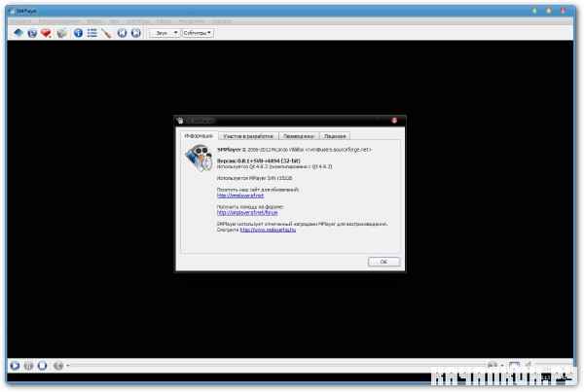Open the Лицензия tab

pos(335,136)
